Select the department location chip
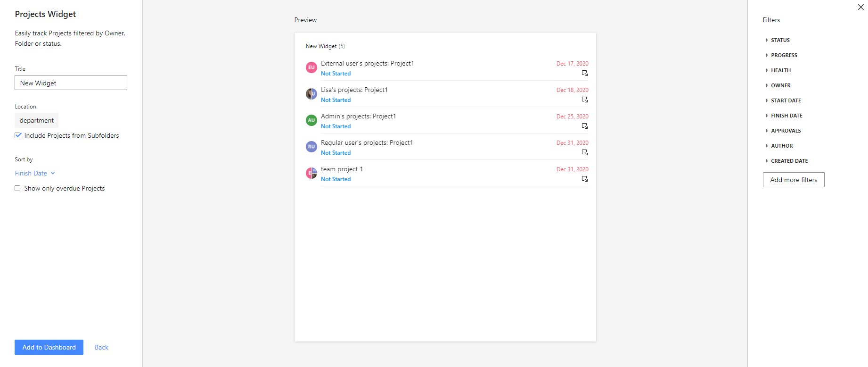This screenshot has height=367, width=868. (x=37, y=120)
